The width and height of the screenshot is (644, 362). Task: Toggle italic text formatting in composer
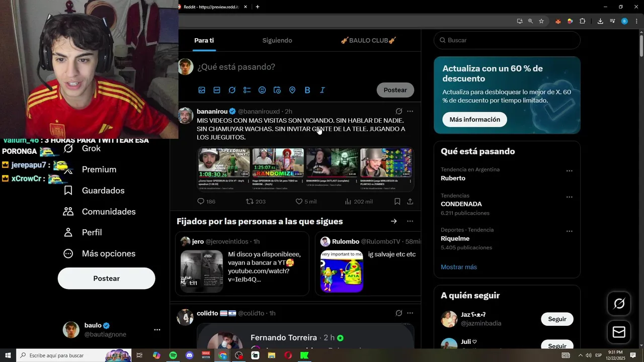click(323, 90)
